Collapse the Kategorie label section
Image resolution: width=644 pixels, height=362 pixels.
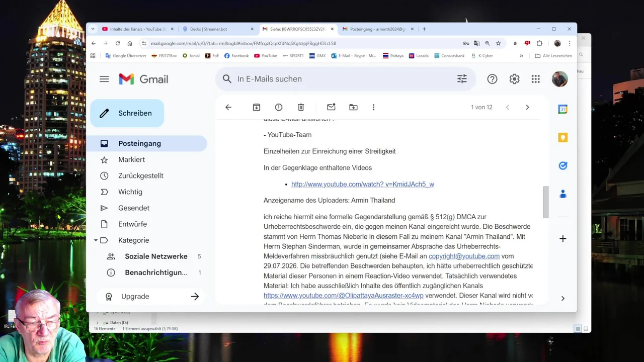coord(96,240)
